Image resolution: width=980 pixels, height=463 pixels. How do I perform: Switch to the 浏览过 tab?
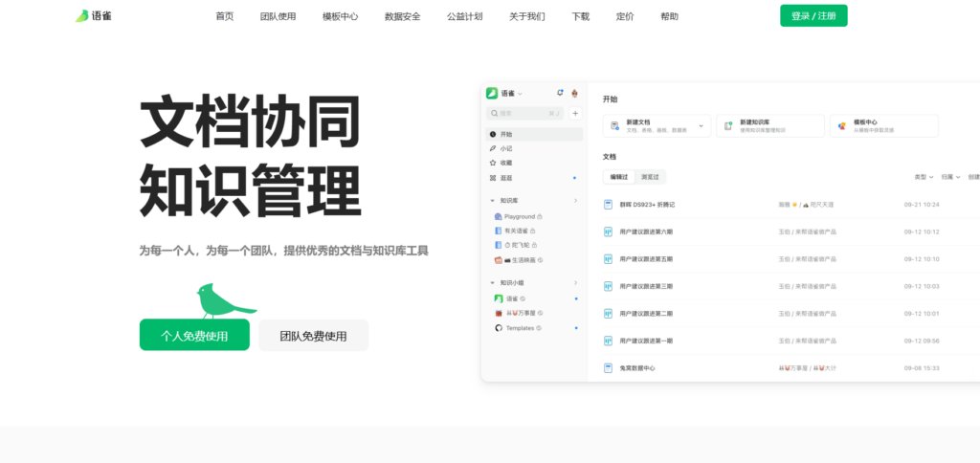[651, 177]
